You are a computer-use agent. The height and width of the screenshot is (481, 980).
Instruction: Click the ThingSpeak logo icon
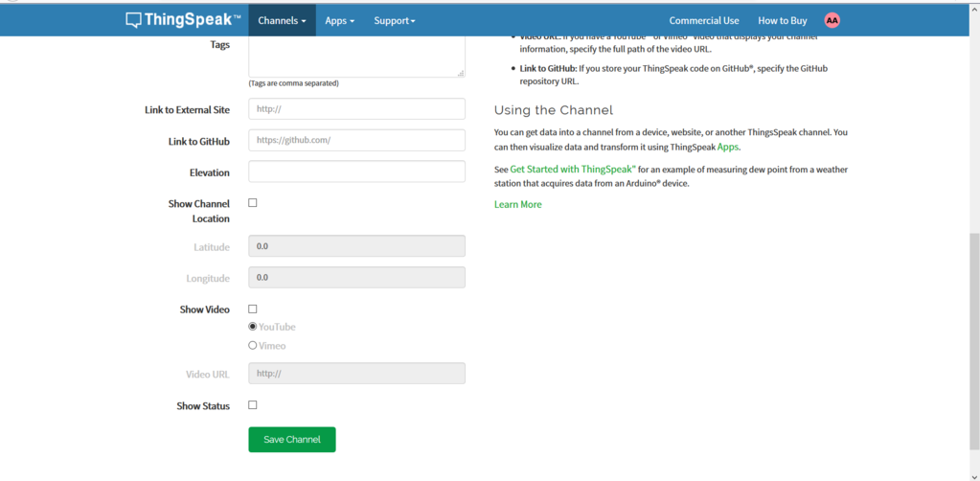tap(133, 20)
